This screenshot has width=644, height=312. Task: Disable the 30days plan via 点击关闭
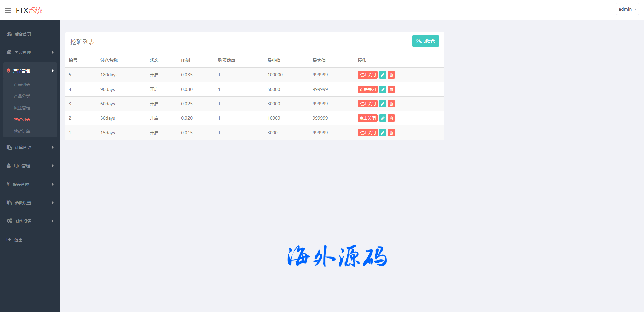367,118
